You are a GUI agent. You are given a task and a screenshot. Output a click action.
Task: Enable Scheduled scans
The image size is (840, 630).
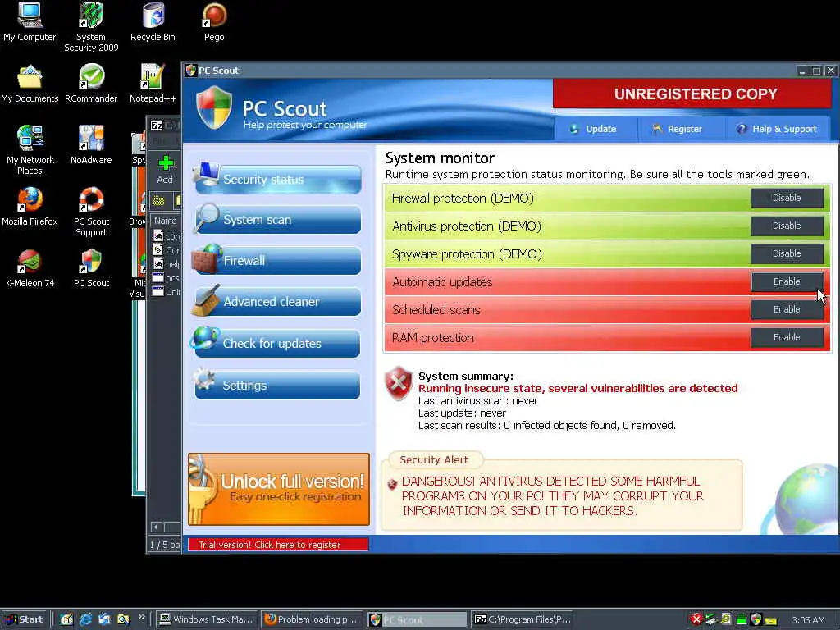point(787,309)
